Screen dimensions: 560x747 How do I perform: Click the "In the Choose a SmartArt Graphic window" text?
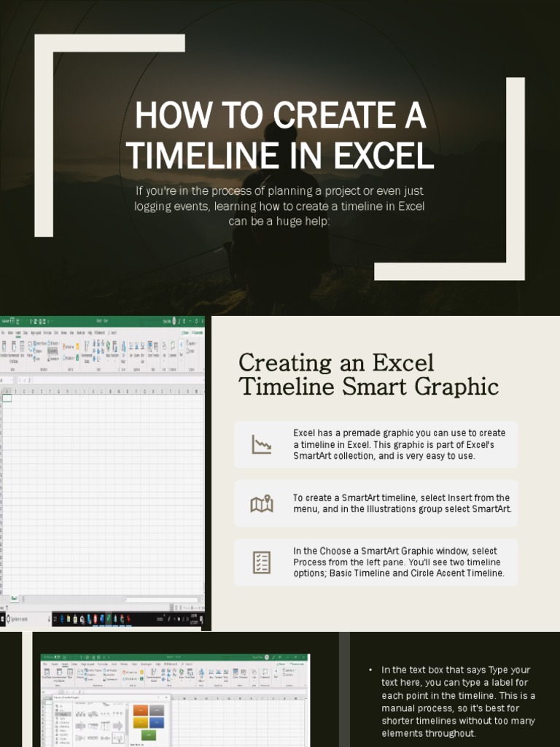399,562
